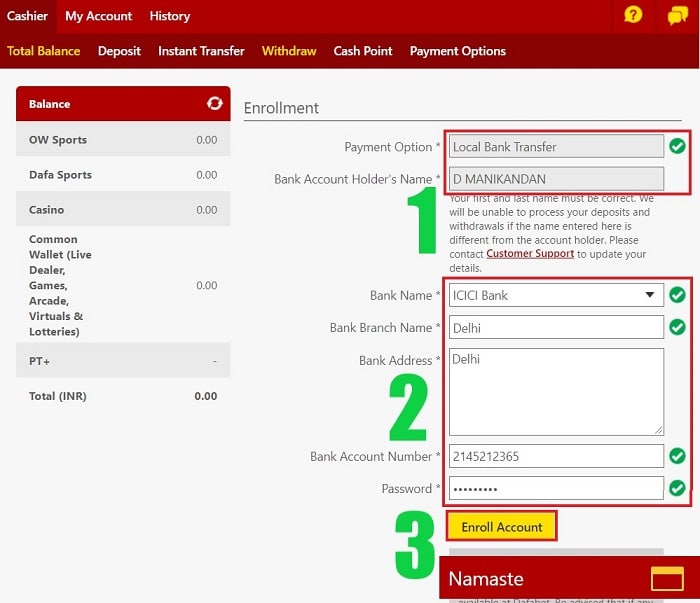Open the Deposit page

coord(119,51)
